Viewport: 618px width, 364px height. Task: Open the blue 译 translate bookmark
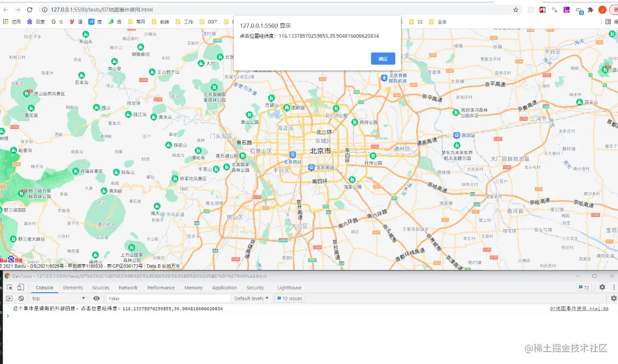tap(95, 22)
